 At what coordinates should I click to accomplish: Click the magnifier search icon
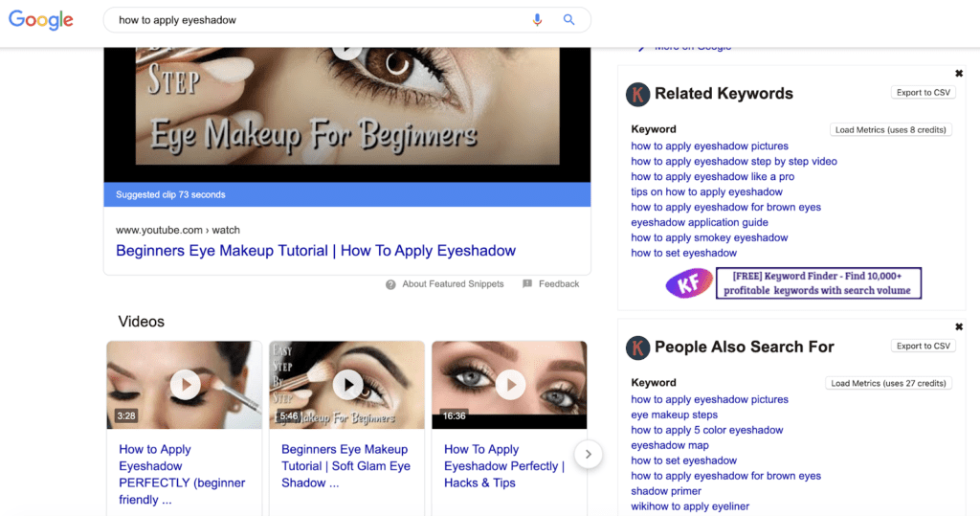pos(568,20)
